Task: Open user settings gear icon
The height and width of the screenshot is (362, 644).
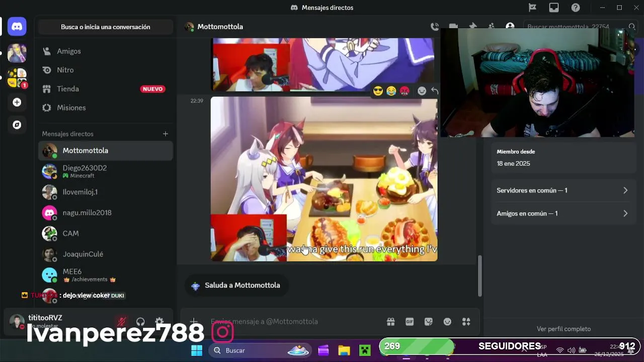Action: (159, 322)
